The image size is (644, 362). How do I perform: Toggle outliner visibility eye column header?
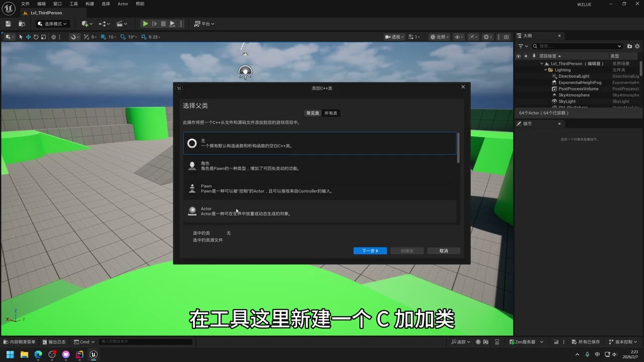(519, 56)
